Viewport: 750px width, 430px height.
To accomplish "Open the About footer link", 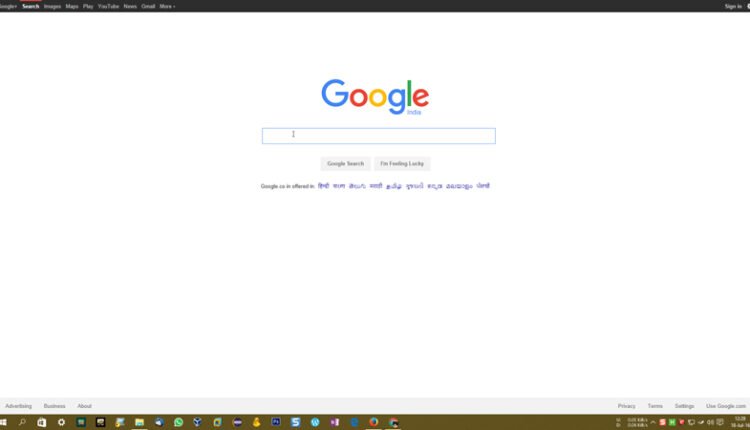I will coord(84,406).
